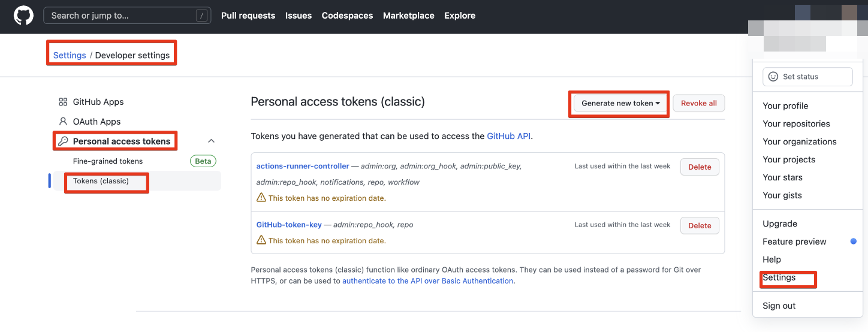This screenshot has width=868, height=332.
Task: Click the Set status button
Action: pos(807,77)
